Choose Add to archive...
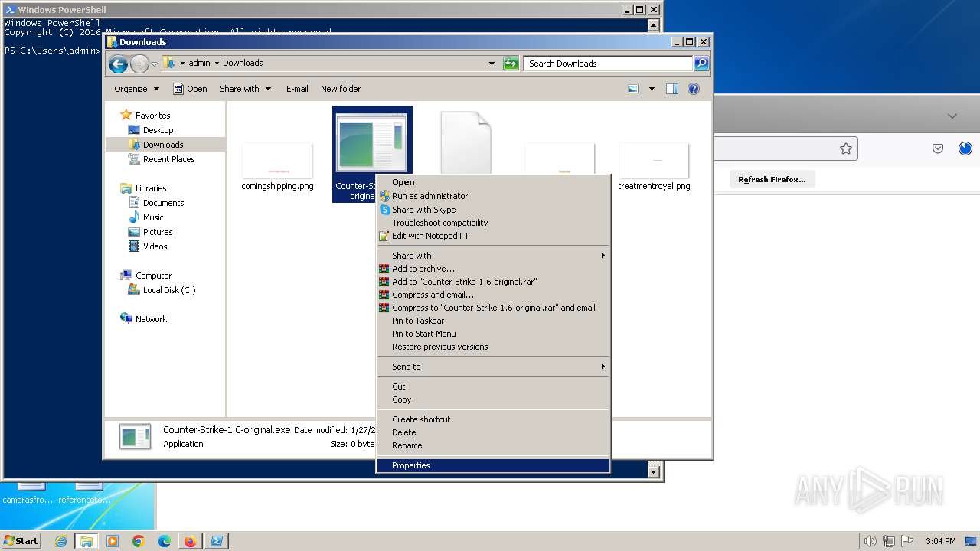The width and height of the screenshot is (980, 551). point(494,269)
